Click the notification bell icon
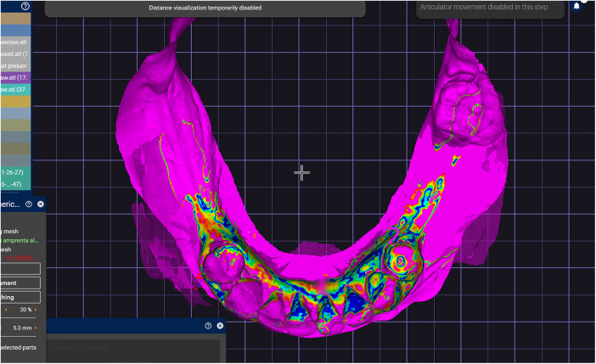 pos(576,6)
